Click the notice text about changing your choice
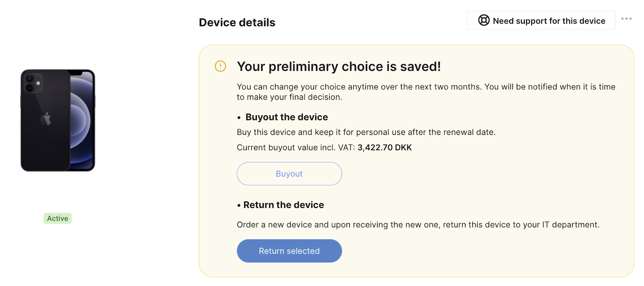644x286 pixels. pyautogui.click(x=426, y=92)
